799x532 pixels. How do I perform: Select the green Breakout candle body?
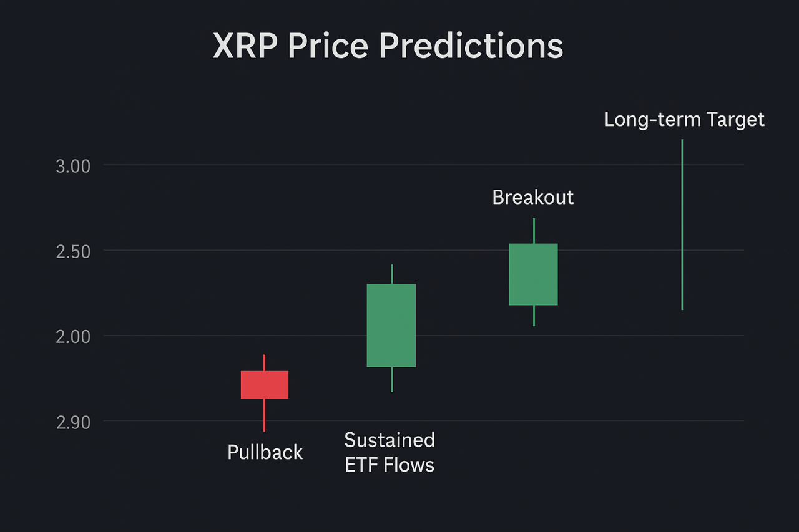[534, 274]
